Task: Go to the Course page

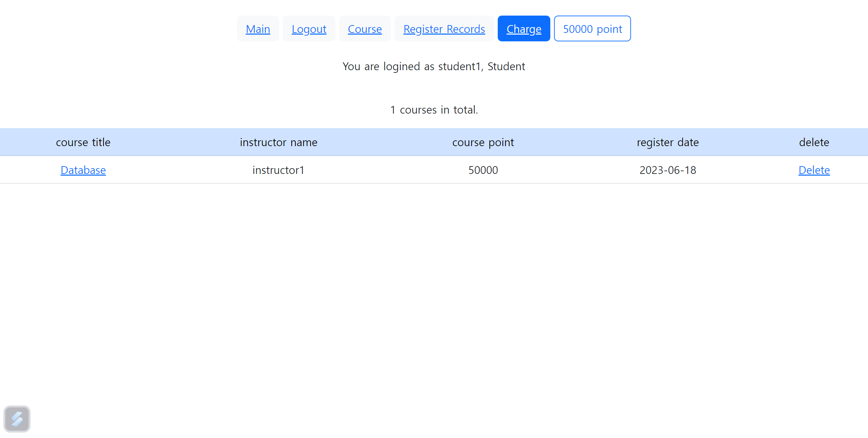Action: pos(364,29)
